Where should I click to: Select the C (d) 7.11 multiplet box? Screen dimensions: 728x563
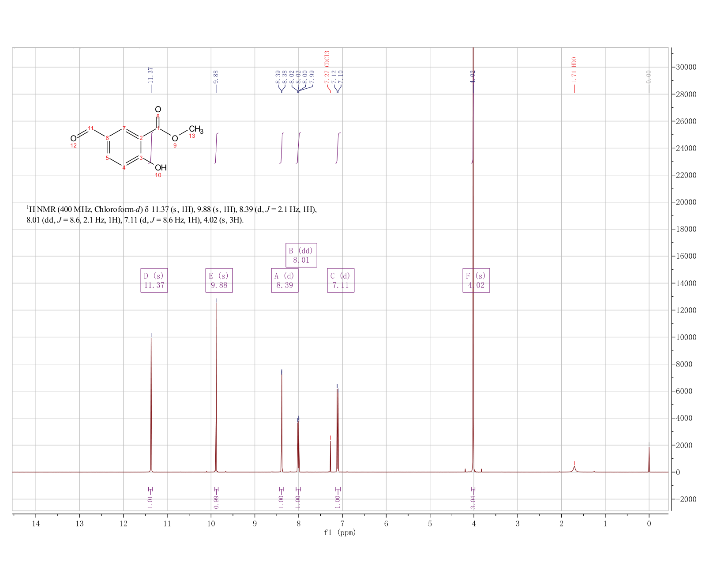341,280
